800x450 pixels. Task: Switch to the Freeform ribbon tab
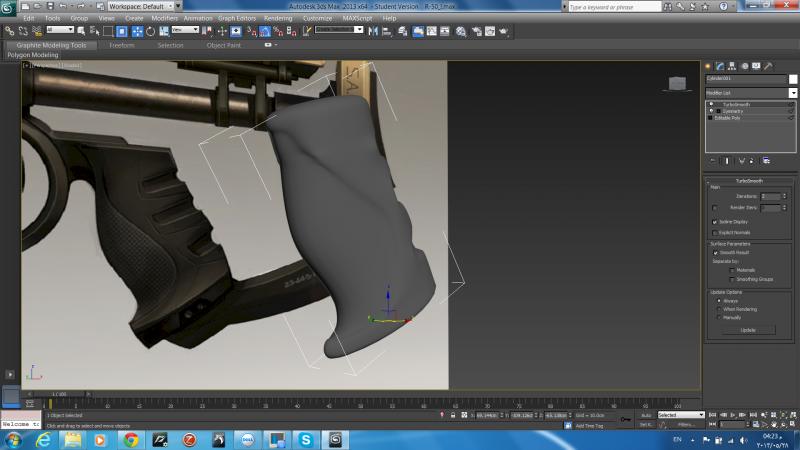click(x=121, y=45)
